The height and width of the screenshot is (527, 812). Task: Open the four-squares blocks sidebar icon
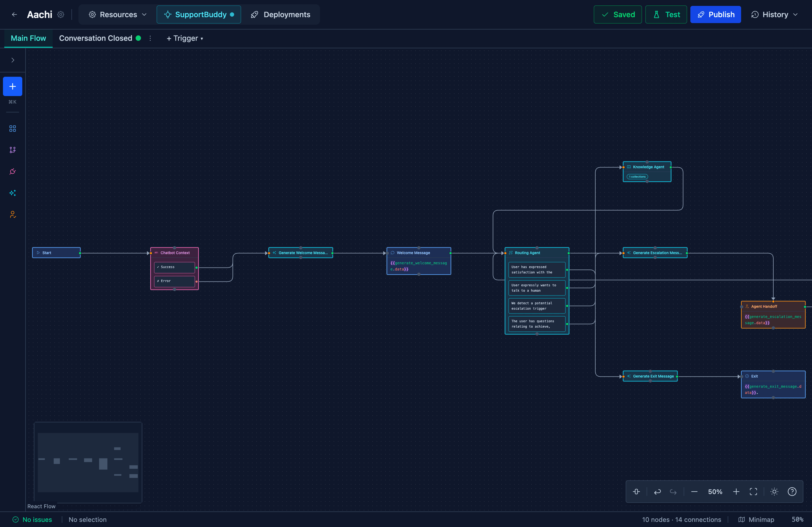pos(13,129)
